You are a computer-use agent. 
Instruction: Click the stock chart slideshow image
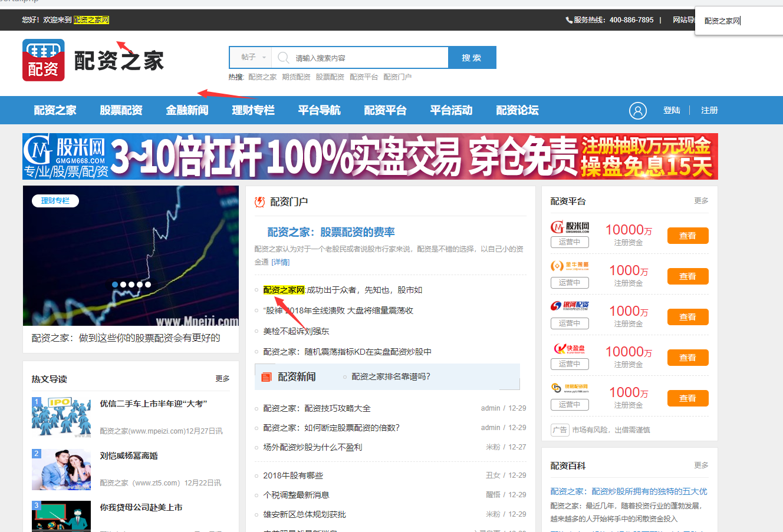pos(131,256)
